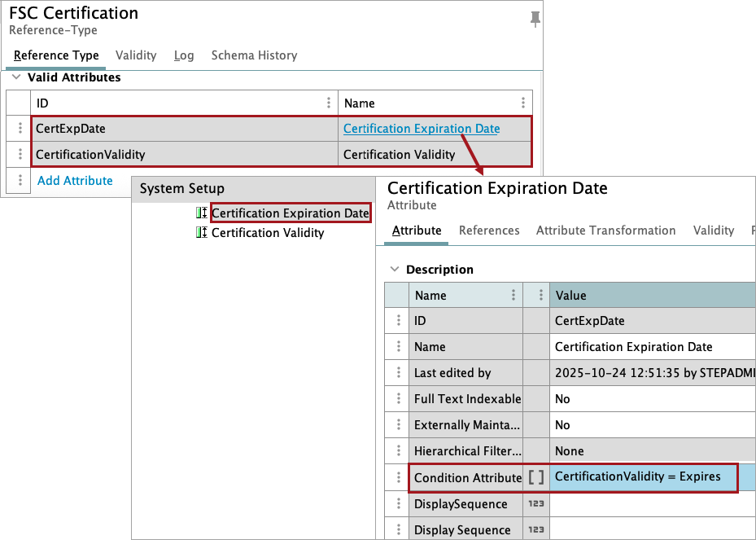Open the Description Name column menu
The width and height of the screenshot is (756, 540).
coord(513,296)
